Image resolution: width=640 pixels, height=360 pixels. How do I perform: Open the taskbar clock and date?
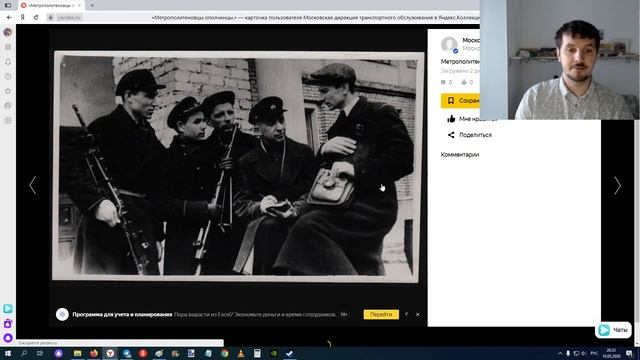pyautogui.click(x=611, y=353)
